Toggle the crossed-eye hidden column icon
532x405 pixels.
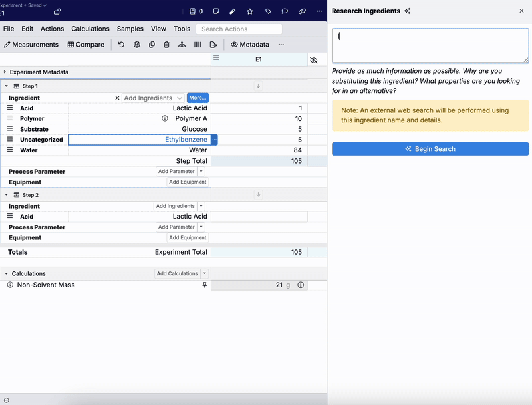pos(314,60)
